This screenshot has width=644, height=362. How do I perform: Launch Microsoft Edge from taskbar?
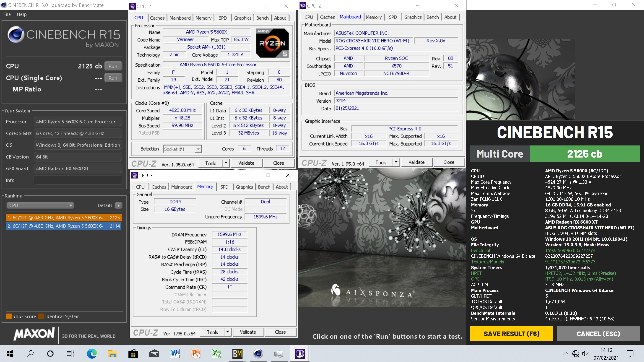click(x=92, y=353)
